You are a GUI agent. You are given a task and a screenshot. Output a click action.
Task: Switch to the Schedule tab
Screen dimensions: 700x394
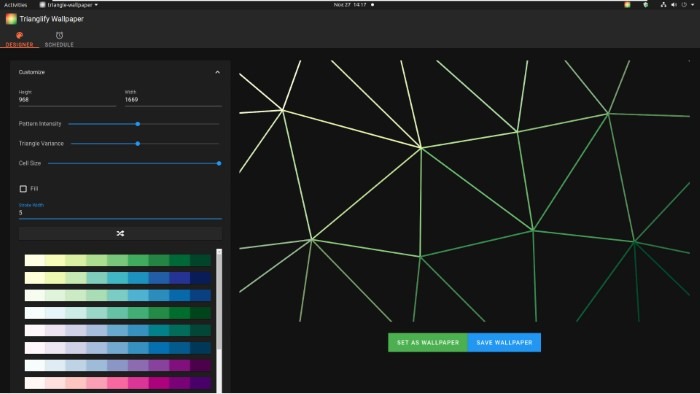coord(59,39)
